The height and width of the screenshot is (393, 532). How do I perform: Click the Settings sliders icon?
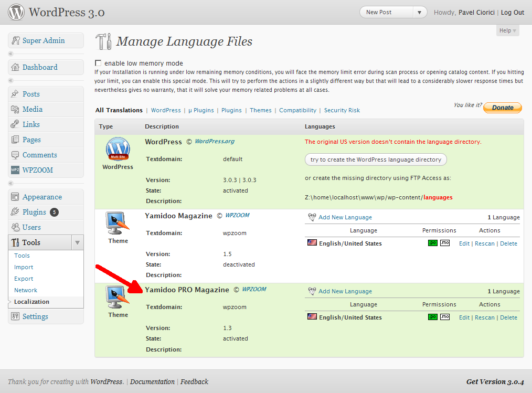point(15,316)
